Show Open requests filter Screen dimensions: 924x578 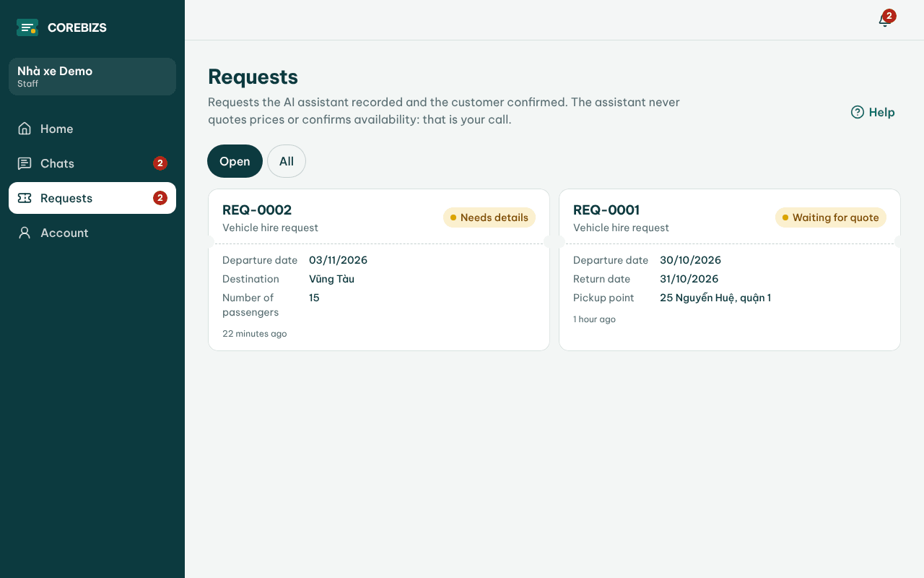tap(235, 161)
